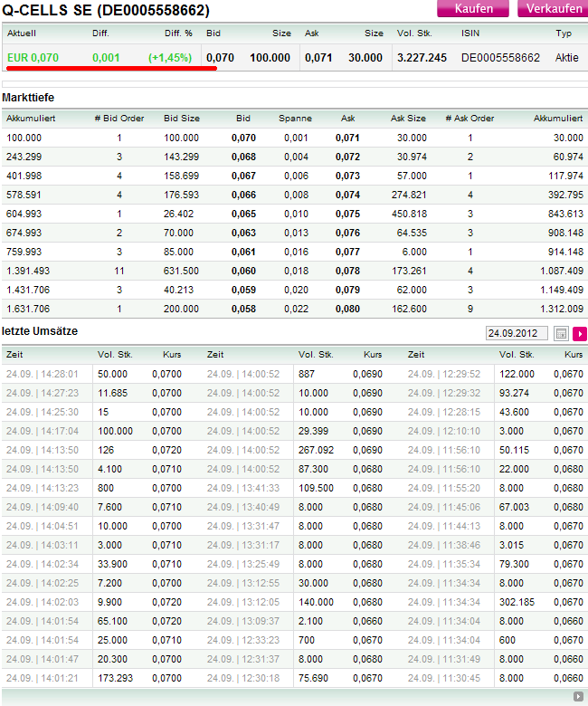Click the Vol. Stk. value 3.227.245
The height and width of the screenshot is (706, 588).
[x=422, y=57]
